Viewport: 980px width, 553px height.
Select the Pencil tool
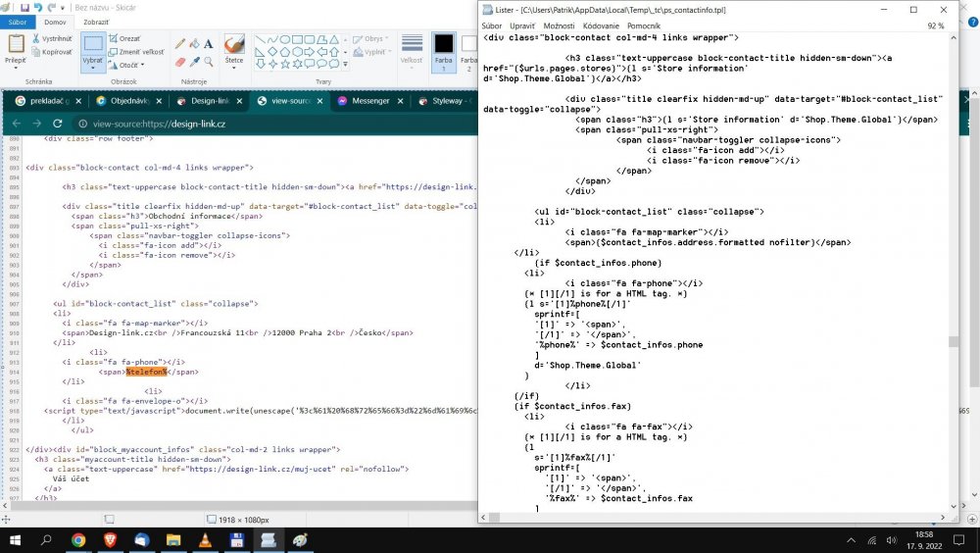point(180,43)
